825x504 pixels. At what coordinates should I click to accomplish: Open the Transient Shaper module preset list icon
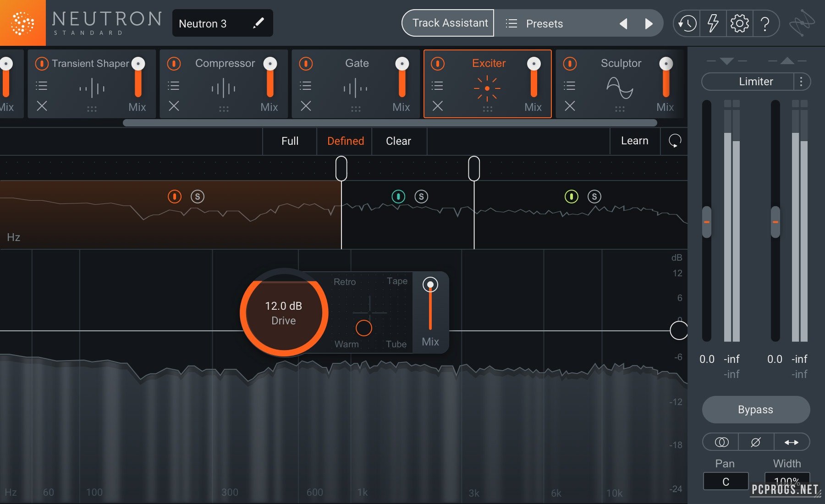42,85
